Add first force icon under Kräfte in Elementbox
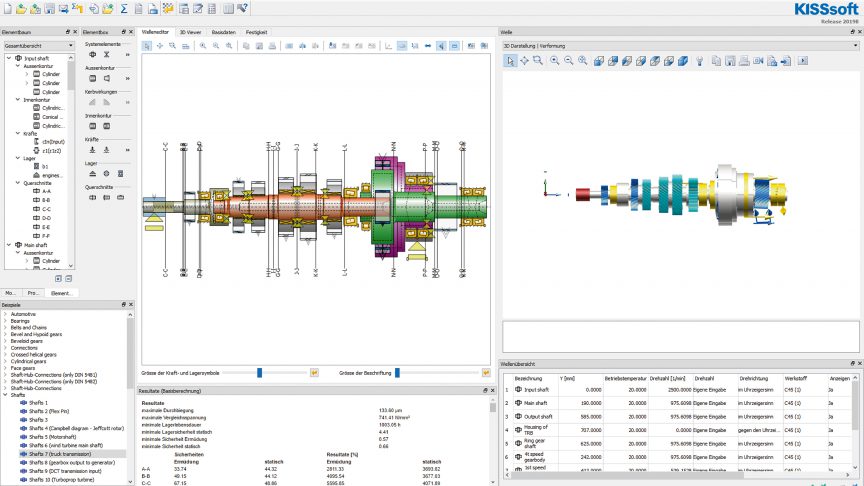Image resolution: width=864 pixels, height=486 pixels. coord(93,149)
